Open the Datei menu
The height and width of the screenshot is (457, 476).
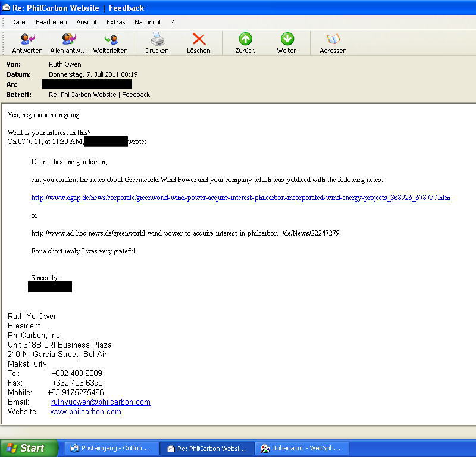[x=19, y=22]
